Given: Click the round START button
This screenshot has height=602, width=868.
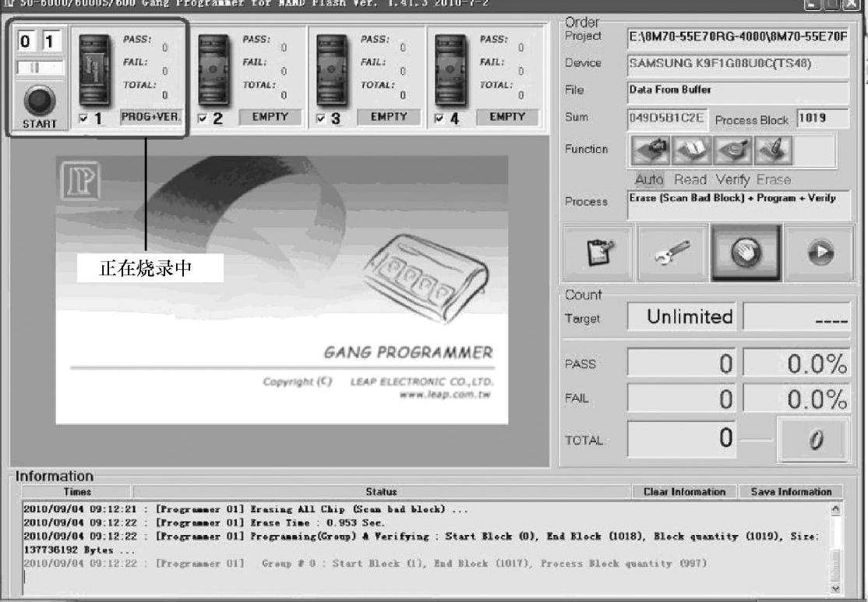Looking at the screenshot, I should coord(39,101).
